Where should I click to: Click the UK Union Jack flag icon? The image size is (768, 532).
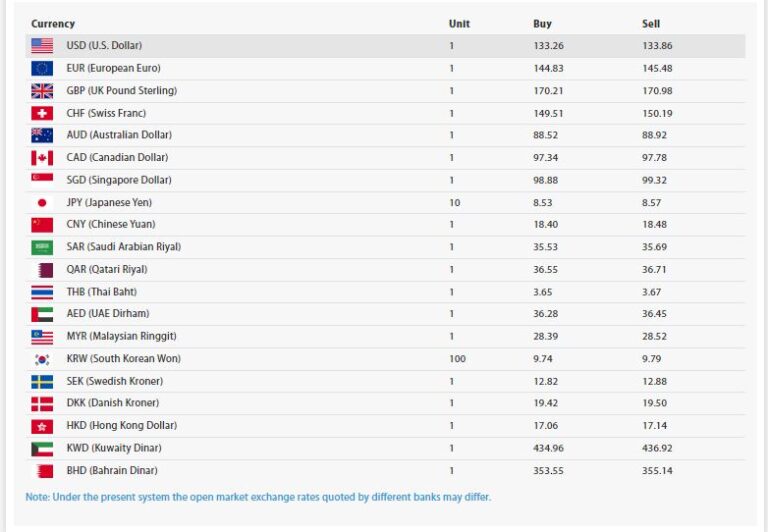pyautogui.click(x=42, y=91)
